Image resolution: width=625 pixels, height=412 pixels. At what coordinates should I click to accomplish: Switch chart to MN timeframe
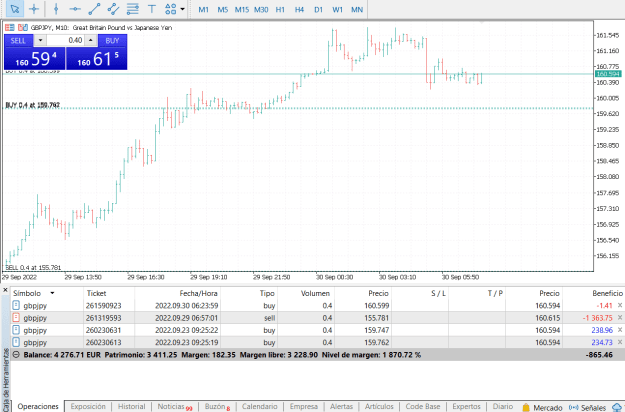coord(357,10)
